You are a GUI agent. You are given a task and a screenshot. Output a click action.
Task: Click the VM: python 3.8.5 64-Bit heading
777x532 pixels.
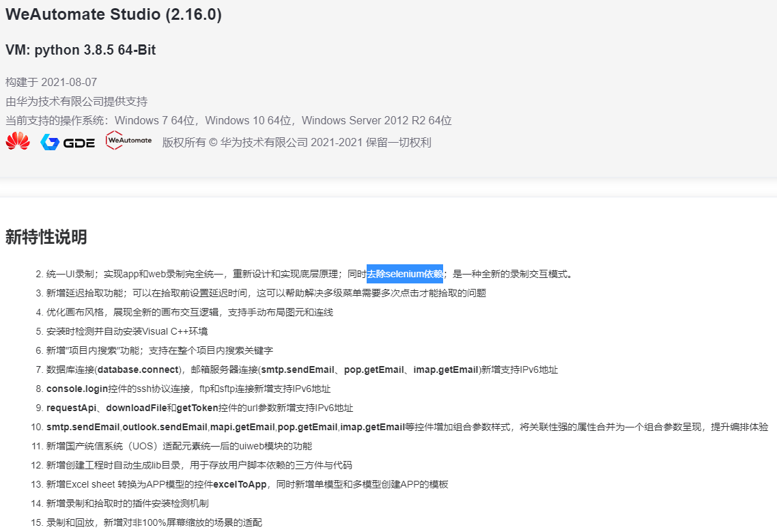81,50
